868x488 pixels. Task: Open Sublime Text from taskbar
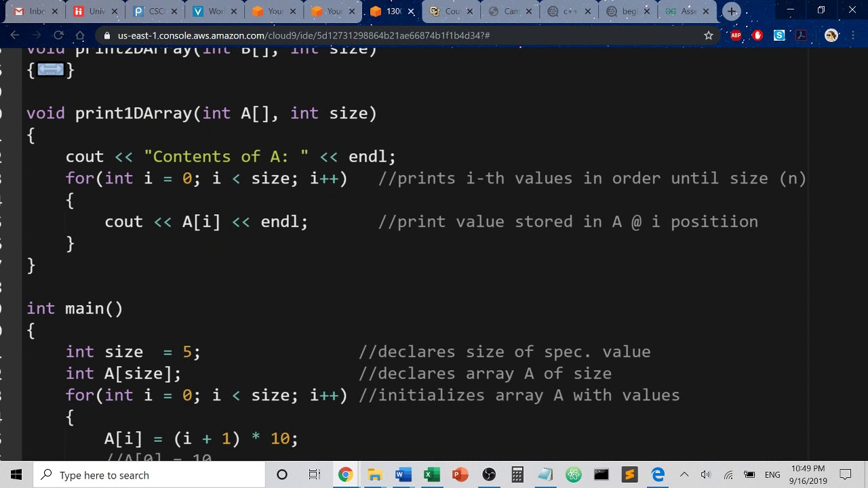click(630, 474)
